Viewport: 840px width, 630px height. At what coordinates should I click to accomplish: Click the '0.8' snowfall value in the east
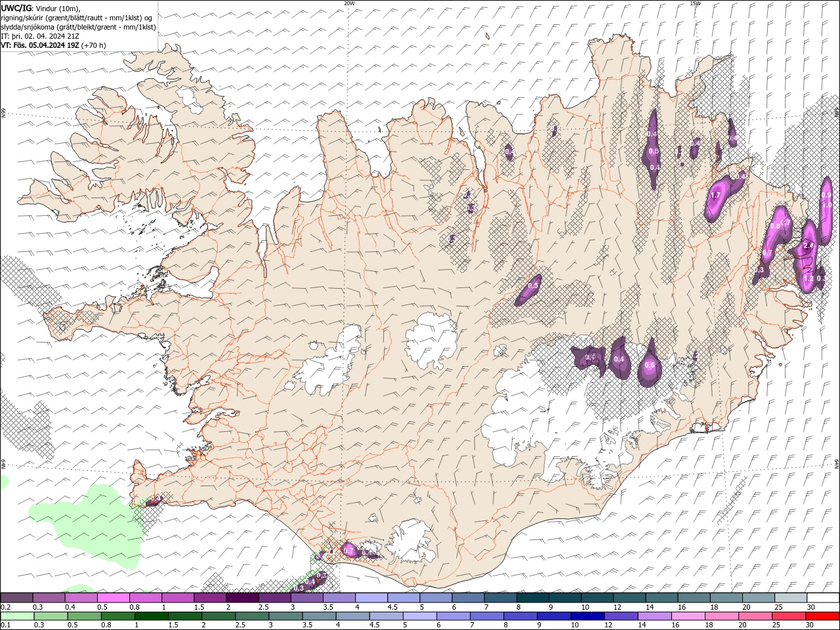tap(775, 226)
